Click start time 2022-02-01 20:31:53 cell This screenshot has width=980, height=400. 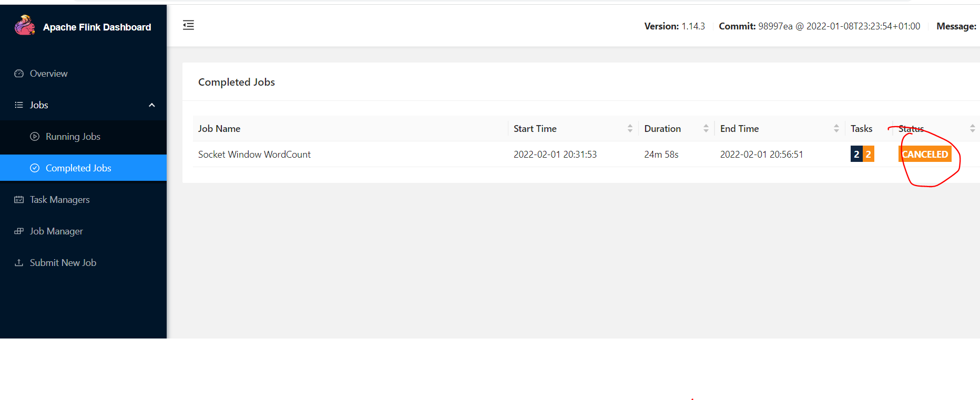[x=555, y=155]
